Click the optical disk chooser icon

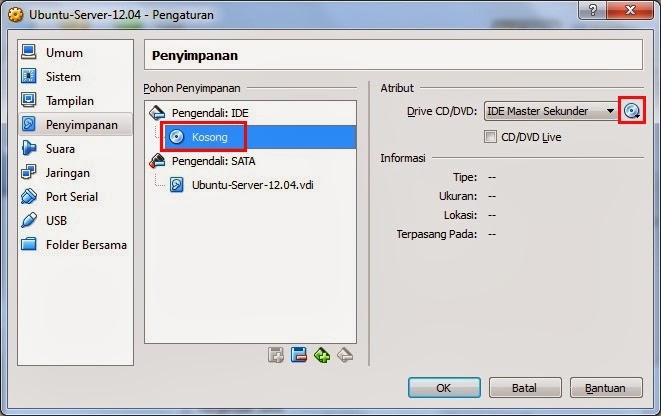(631, 111)
